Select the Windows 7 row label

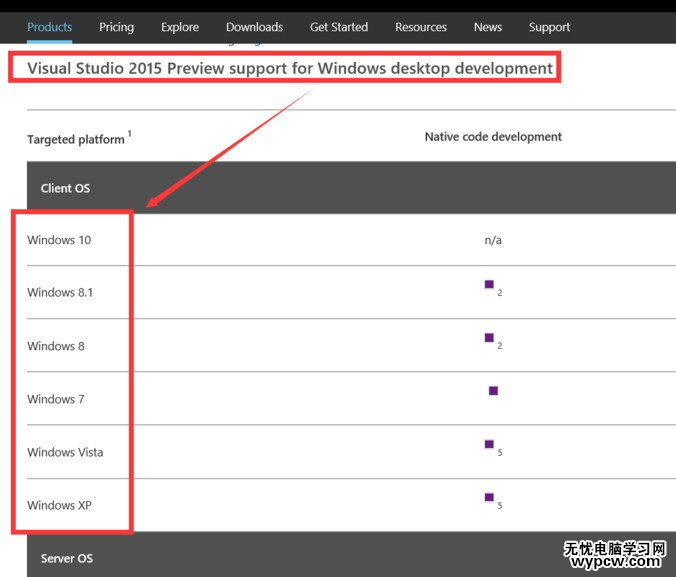(56, 399)
